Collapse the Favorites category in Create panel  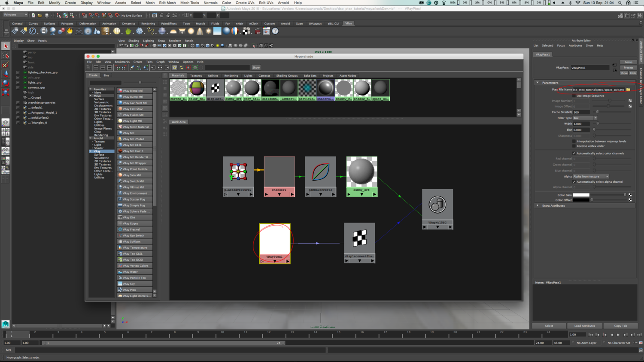[x=91, y=89]
